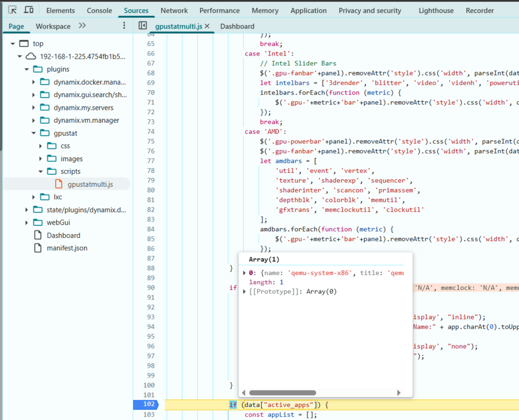This screenshot has width=519, height=420.
Task: Open the Console tab
Action: point(99,11)
